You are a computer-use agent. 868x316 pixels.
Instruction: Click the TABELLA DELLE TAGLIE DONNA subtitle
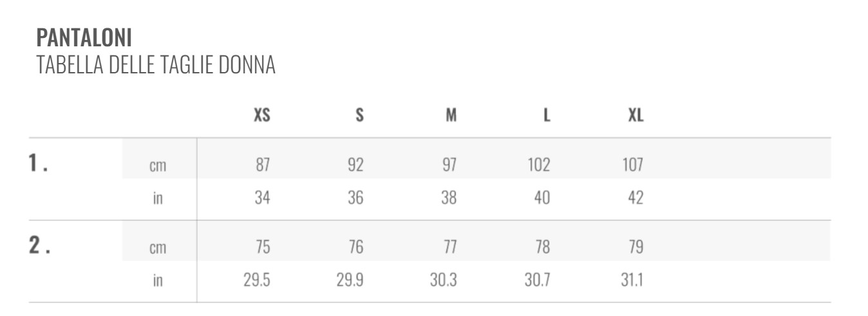coord(156,65)
